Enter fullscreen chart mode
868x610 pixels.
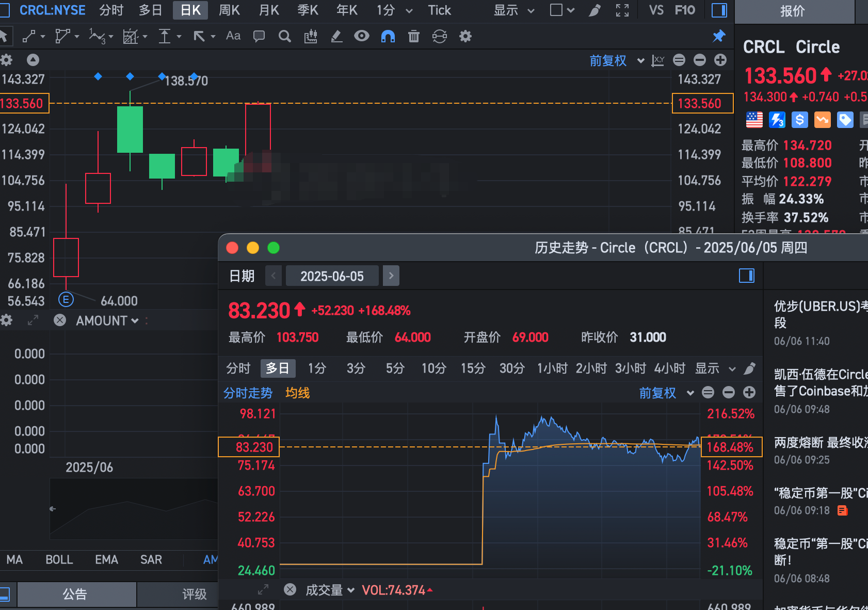[x=622, y=10]
